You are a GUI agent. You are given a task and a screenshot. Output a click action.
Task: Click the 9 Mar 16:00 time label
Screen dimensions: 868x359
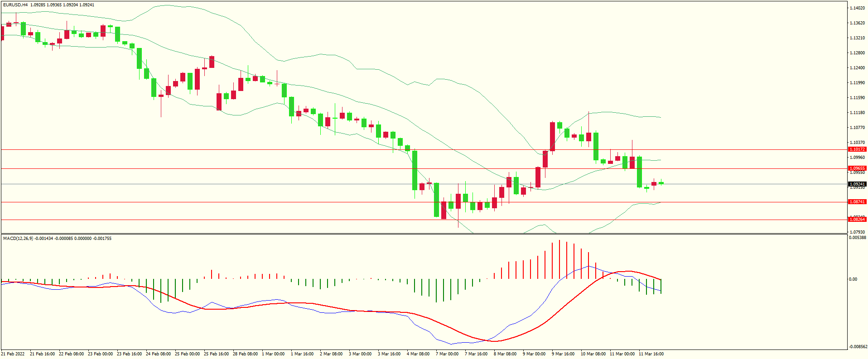click(563, 354)
